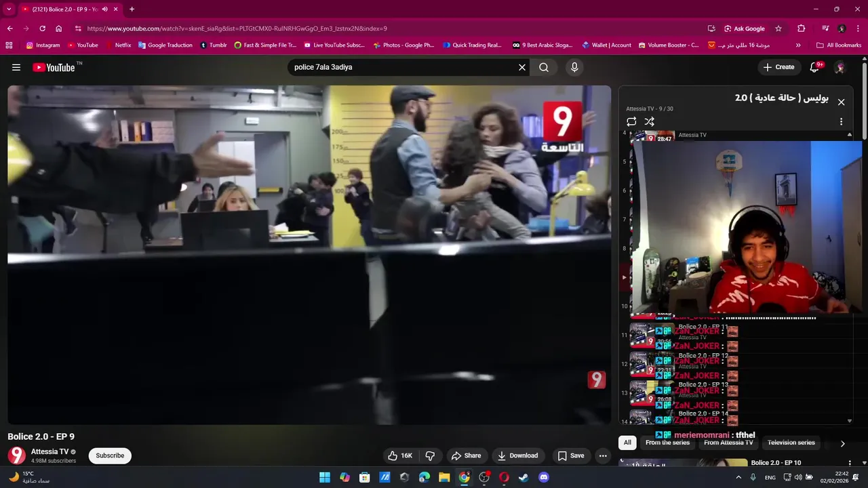Open more actions ellipsis under video

(x=603, y=455)
